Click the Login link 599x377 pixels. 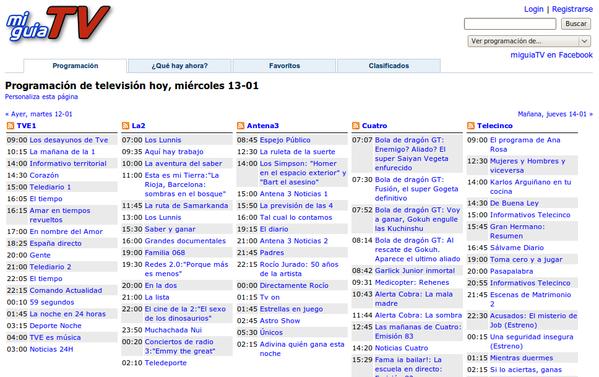tap(533, 9)
